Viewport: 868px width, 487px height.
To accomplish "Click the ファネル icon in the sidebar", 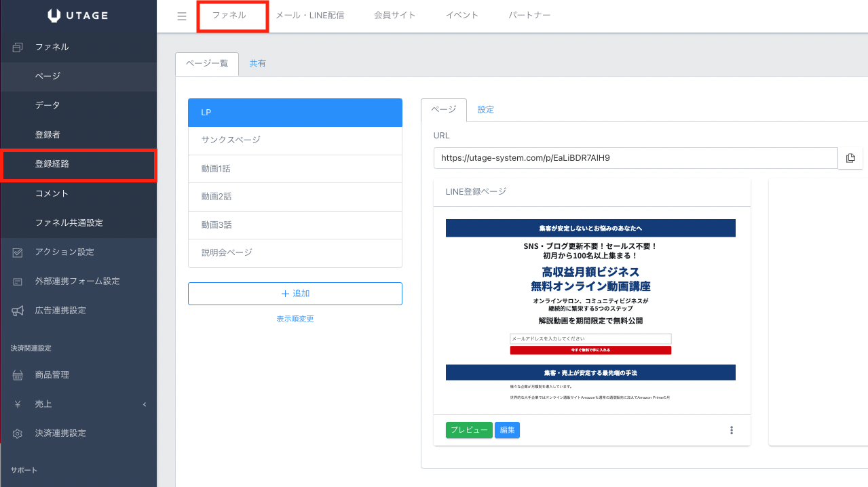I will point(18,47).
